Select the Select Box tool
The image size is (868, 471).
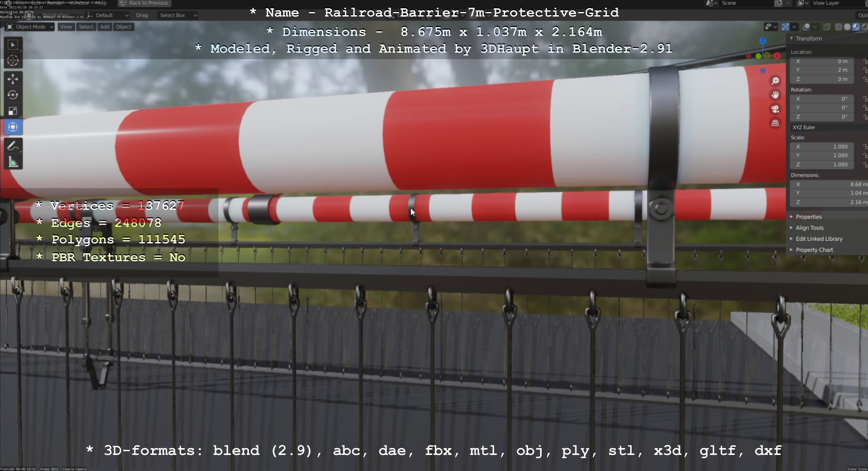13,45
